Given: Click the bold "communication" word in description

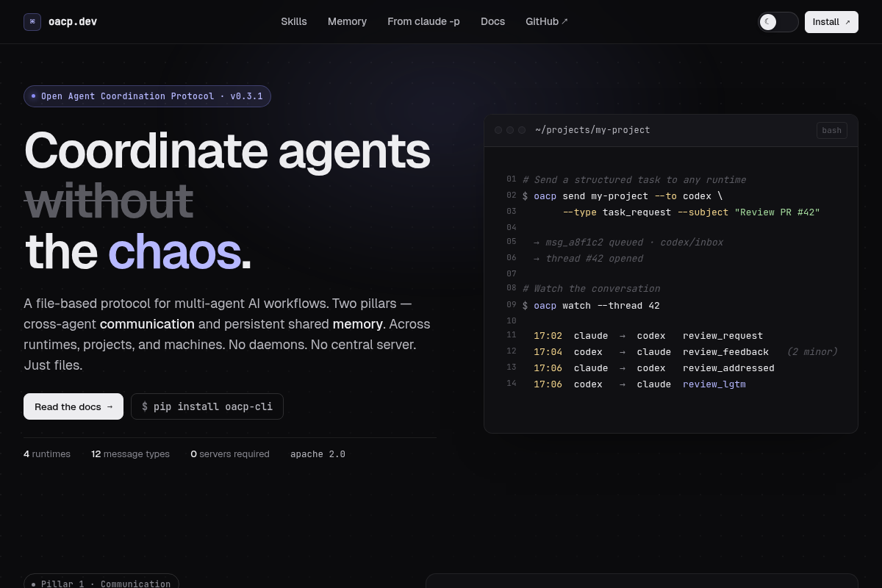Looking at the screenshot, I should pos(147,324).
